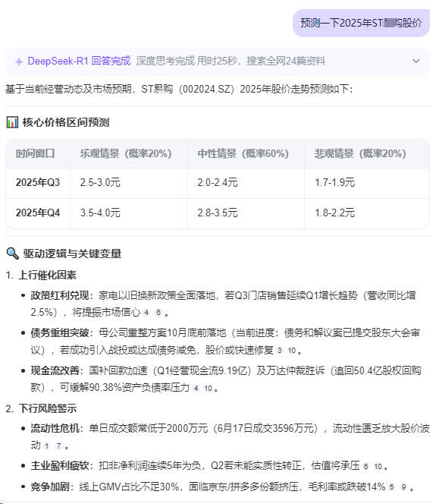Open citation 6 after 将提振市场信心

[158, 313]
